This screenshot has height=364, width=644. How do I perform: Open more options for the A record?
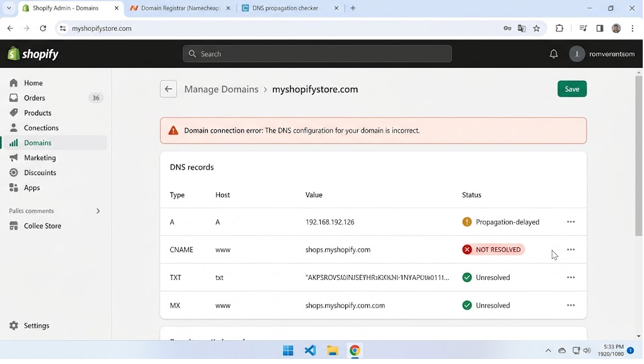571,222
